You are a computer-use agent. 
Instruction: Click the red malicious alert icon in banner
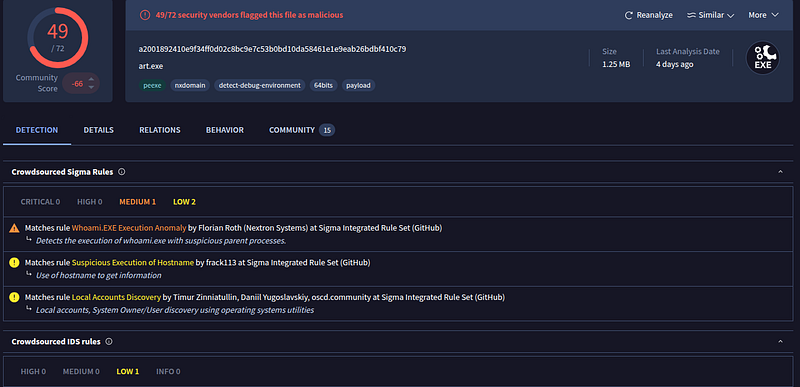pos(145,15)
